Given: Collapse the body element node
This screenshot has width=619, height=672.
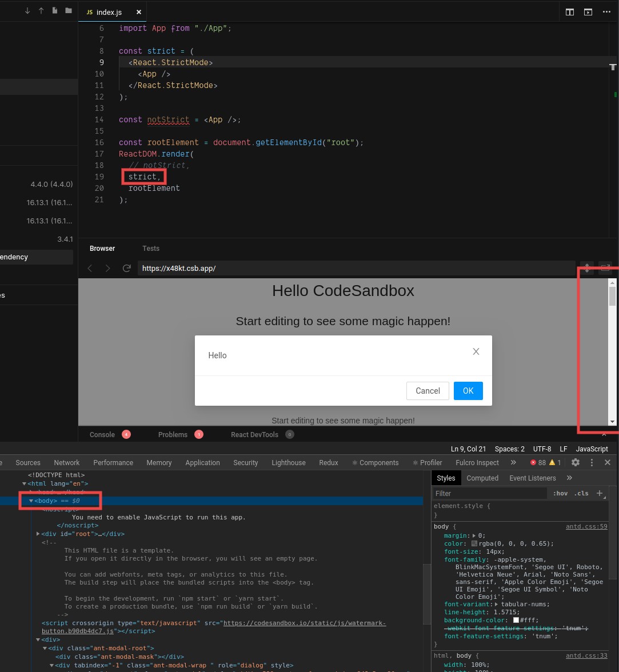Looking at the screenshot, I should [31, 501].
